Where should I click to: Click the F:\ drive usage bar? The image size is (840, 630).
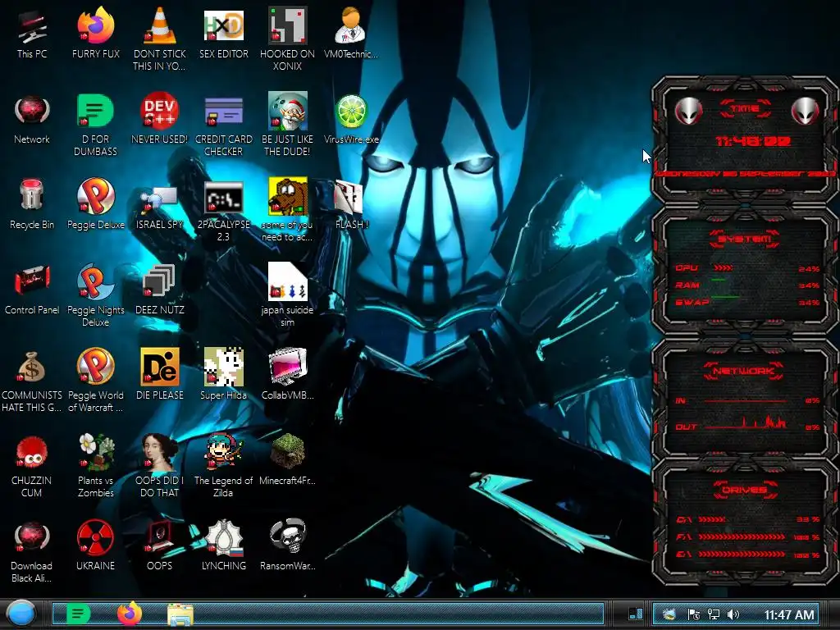click(x=742, y=536)
